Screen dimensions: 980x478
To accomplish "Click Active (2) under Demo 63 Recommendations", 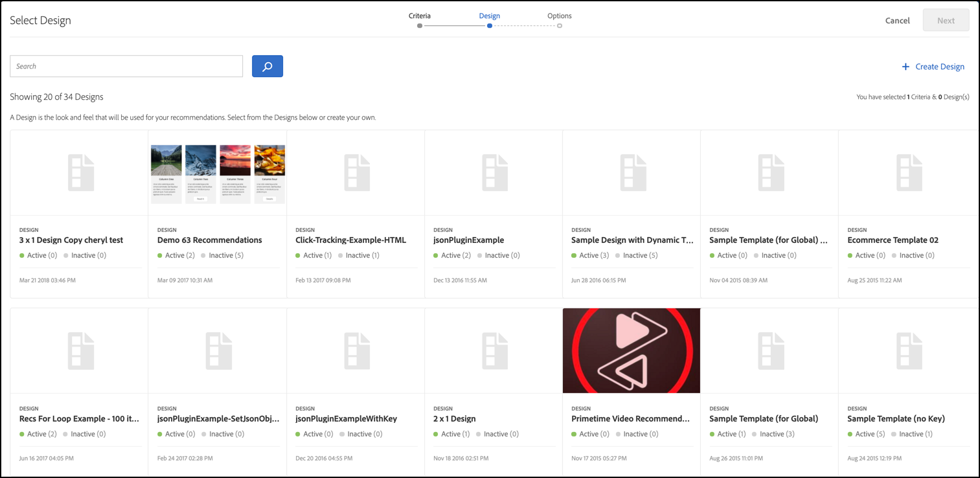I will click(x=176, y=256).
